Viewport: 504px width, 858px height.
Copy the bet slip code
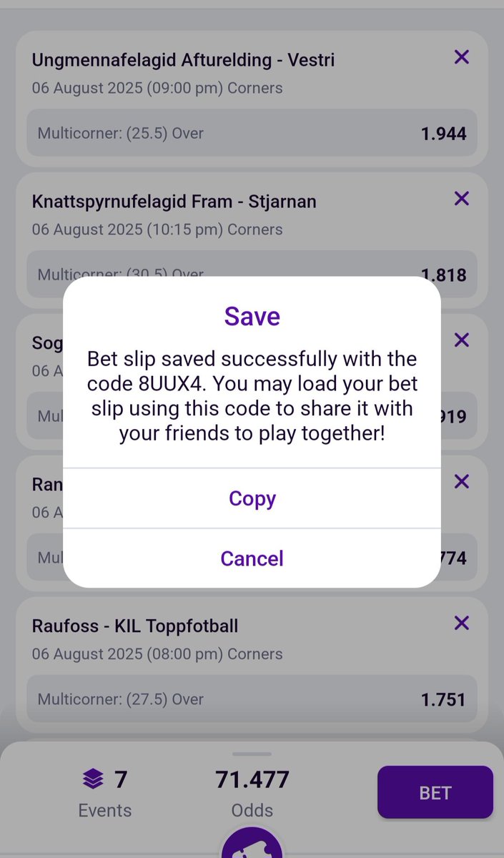click(x=252, y=498)
